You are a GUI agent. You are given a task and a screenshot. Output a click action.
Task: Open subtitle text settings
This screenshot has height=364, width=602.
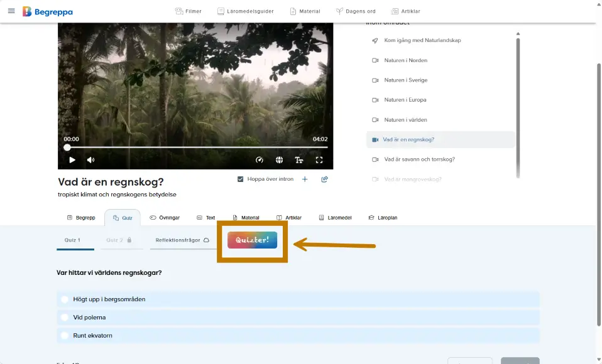299,160
